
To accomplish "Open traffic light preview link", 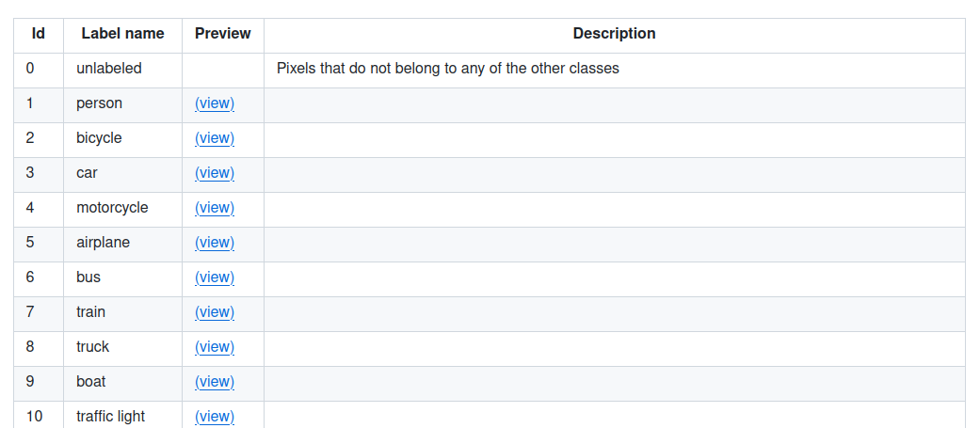I will click(215, 417).
